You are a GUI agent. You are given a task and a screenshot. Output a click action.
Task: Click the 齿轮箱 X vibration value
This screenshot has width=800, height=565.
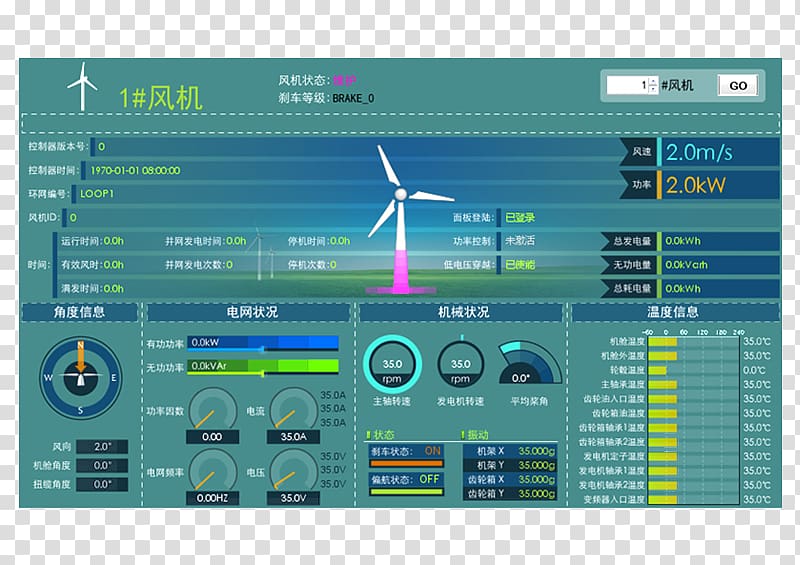pos(537,479)
